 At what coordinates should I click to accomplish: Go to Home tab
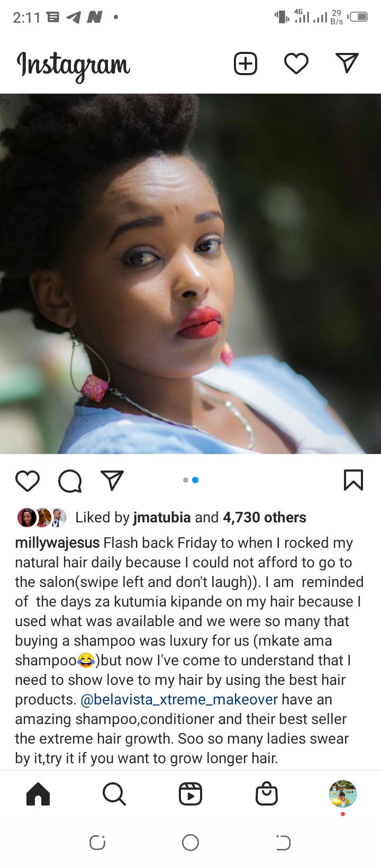(x=38, y=794)
